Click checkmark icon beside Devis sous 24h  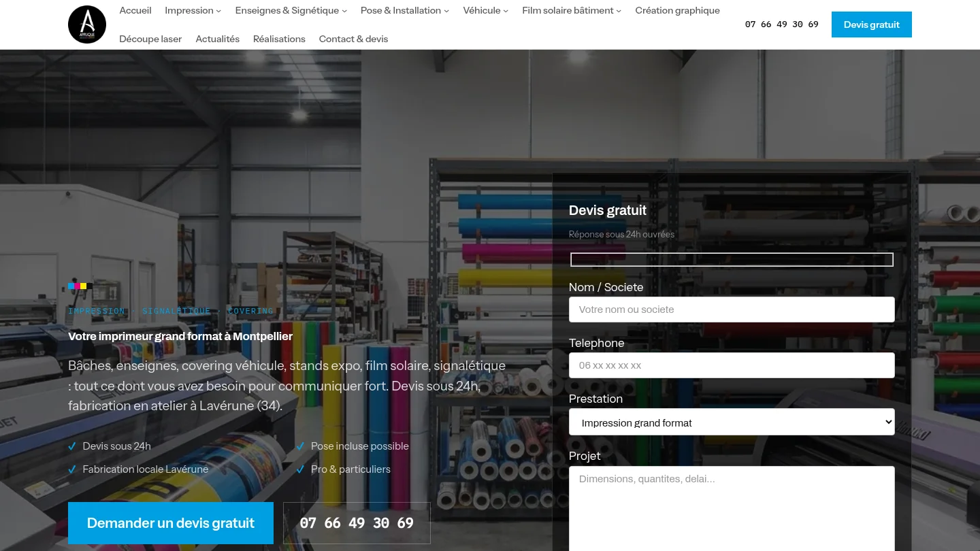point(72,446)
